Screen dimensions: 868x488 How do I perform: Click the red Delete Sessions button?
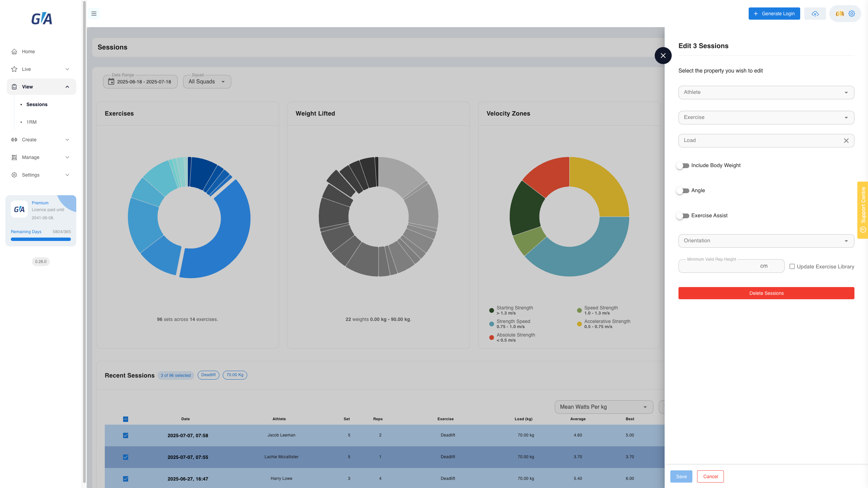point(766,293)
